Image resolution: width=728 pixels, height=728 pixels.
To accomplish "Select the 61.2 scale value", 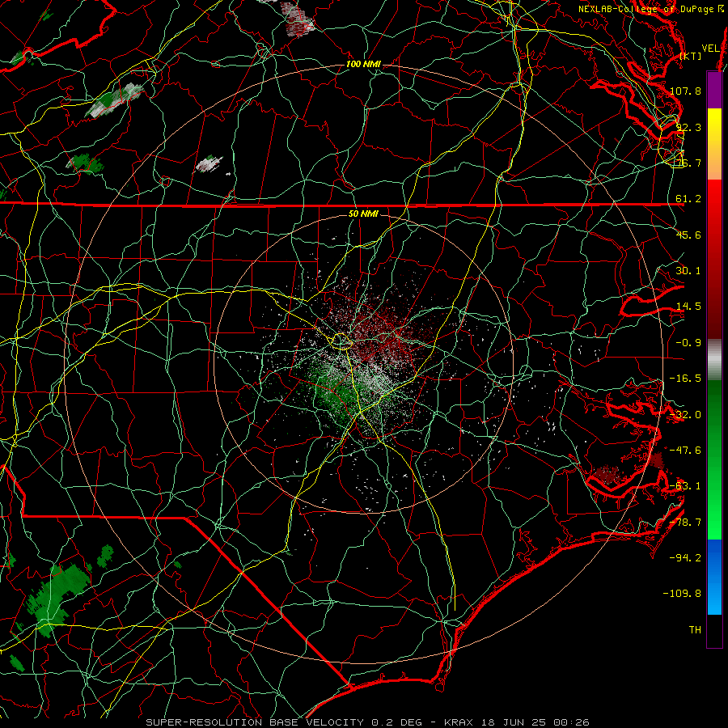I will 688,199.
